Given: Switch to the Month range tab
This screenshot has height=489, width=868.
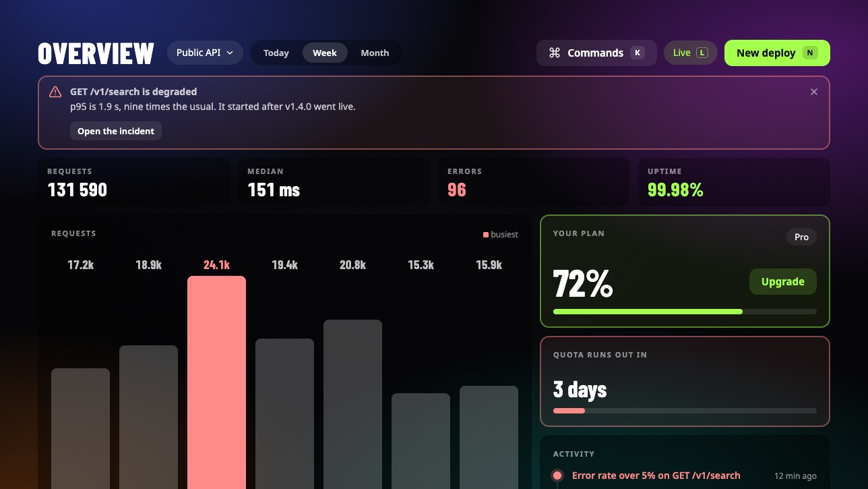Looking at the screenshot, I should 375,53.
